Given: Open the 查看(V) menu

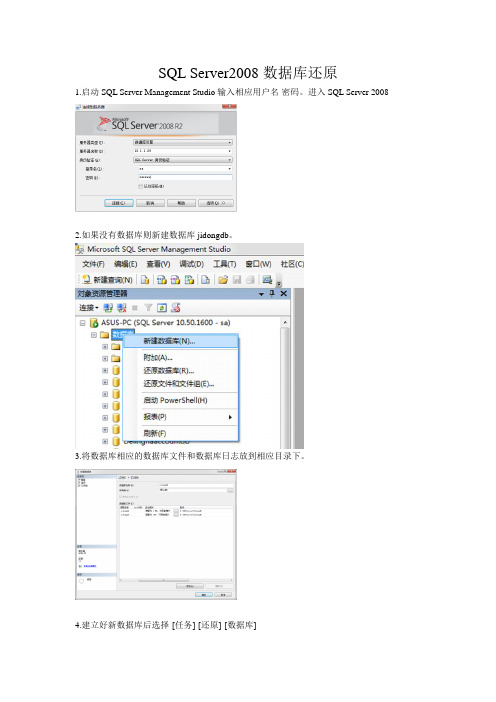Looking at the screenshot, I should tap(158, 264).
